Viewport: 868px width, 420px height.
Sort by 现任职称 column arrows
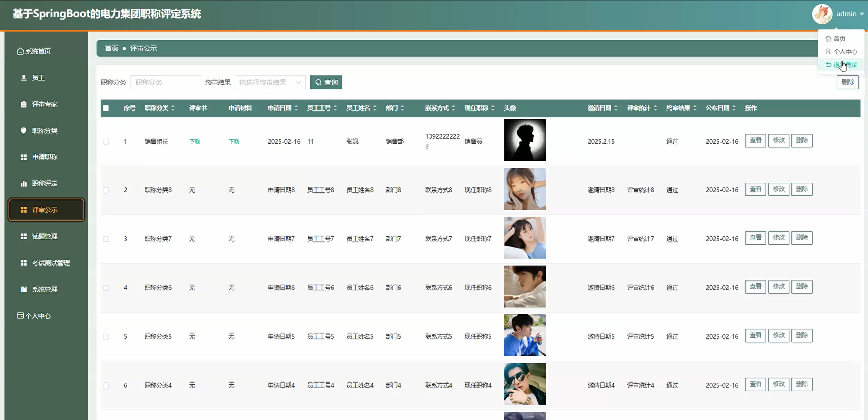(x=493, y=108)
